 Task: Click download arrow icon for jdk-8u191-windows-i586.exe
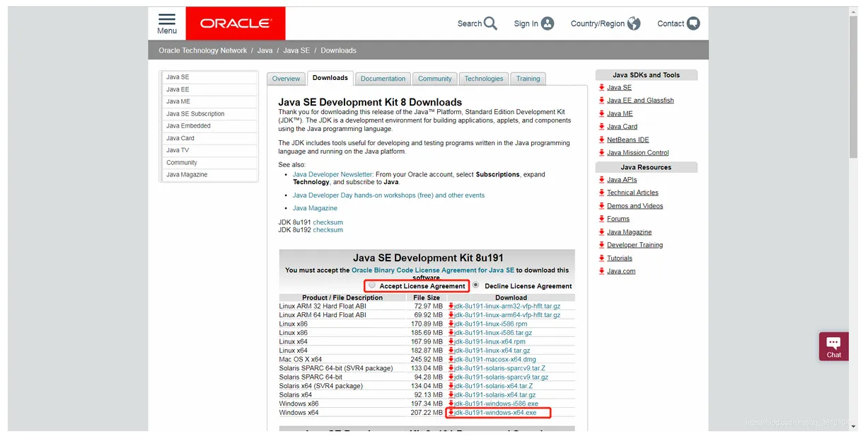(451, 404)
